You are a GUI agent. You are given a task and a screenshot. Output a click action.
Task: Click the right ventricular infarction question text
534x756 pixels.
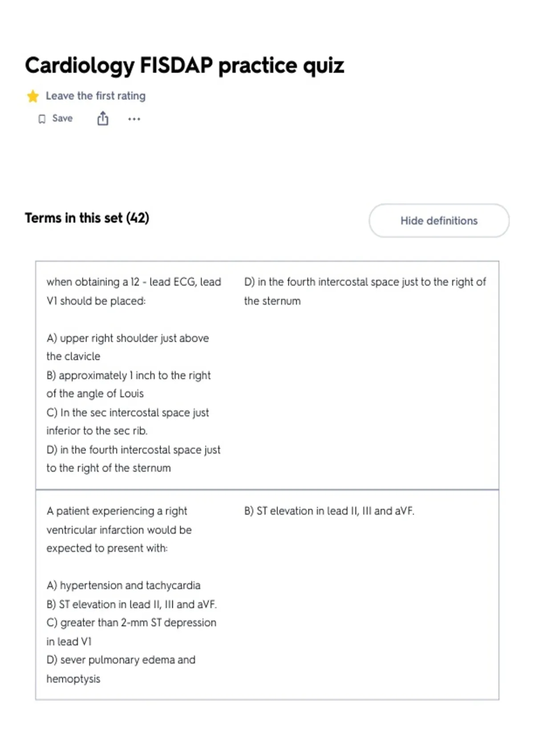coord(119,529)
